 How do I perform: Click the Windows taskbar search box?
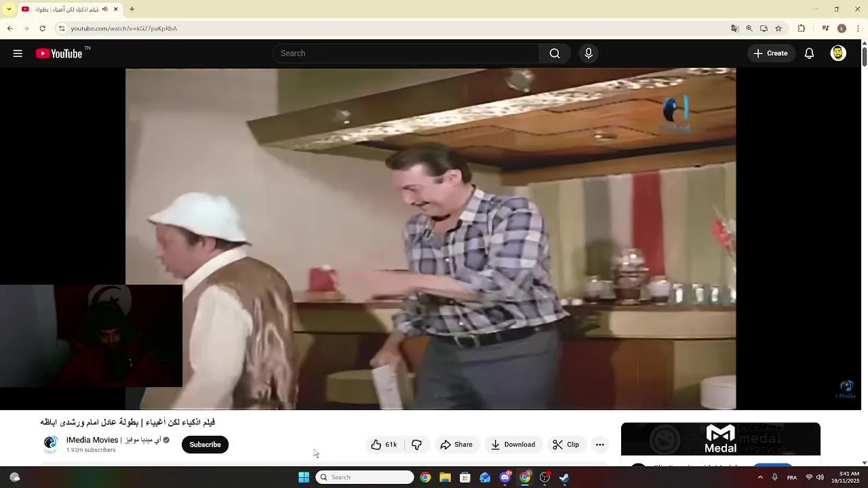click(x=365, y=477)
